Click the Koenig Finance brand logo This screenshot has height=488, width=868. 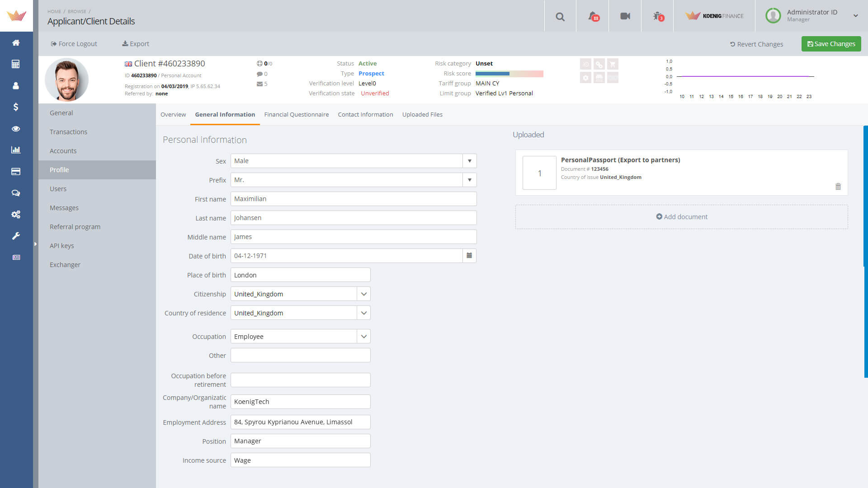click(x=714, y=16)
